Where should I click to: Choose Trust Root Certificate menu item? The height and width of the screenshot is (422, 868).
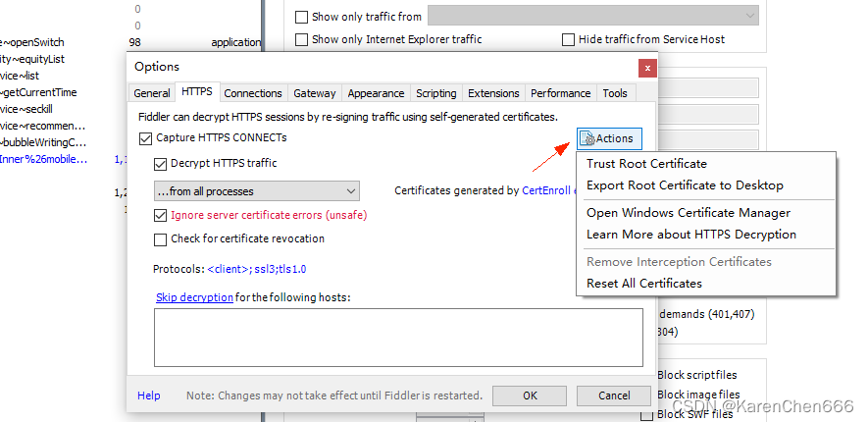(706, 164)
